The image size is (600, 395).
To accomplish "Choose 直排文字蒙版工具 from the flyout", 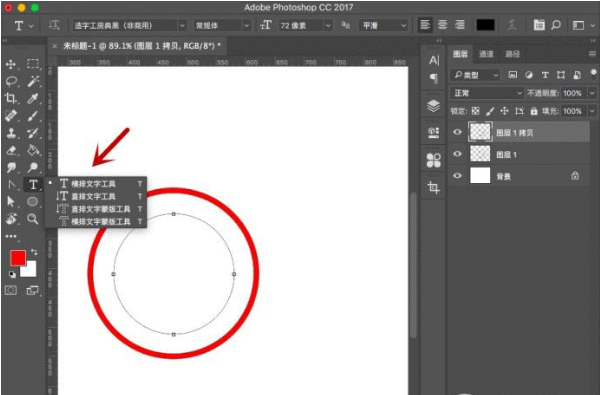I will click(x=96, y=209).
